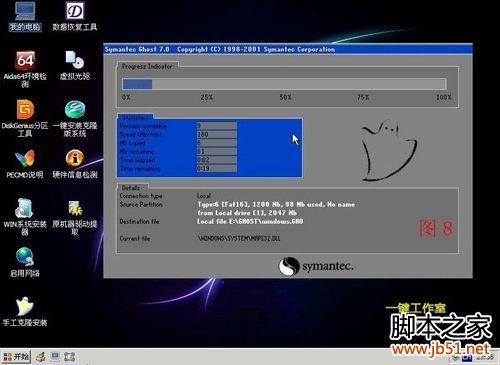The width and height of the screenshot is (500, 365).
Task: Click the Mb remaining value field
Action: 217,152
